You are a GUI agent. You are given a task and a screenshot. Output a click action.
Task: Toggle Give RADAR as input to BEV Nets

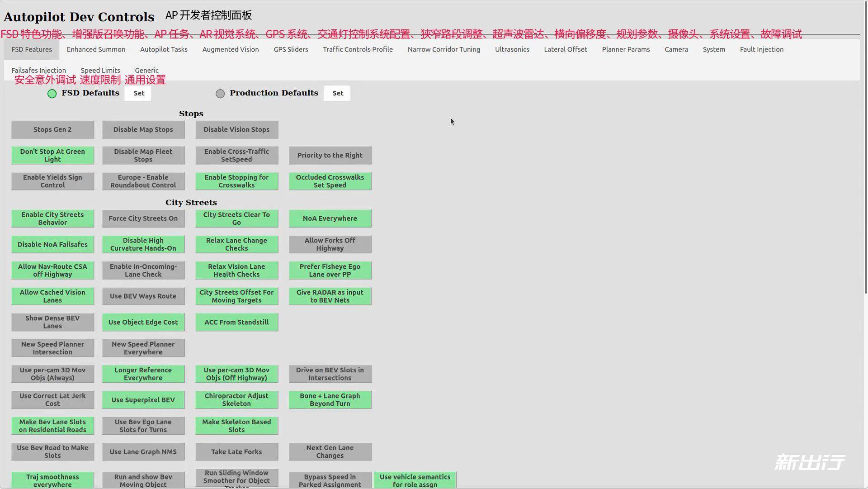click(x=330, y=296)
